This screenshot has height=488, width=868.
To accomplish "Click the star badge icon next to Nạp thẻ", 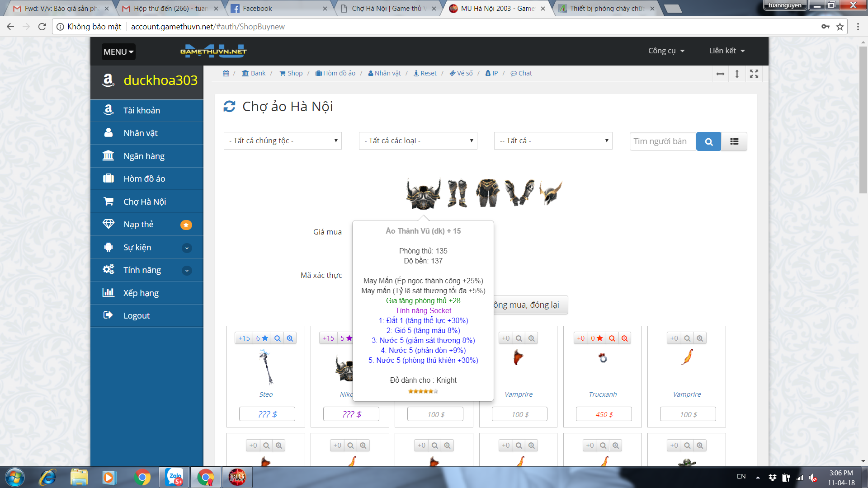I will click(x=186, y=225).
